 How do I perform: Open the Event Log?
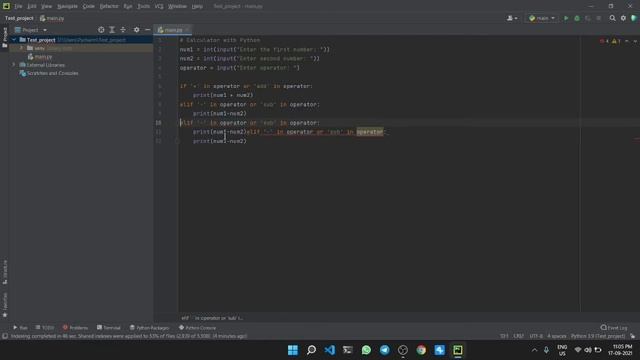(614, 328)
